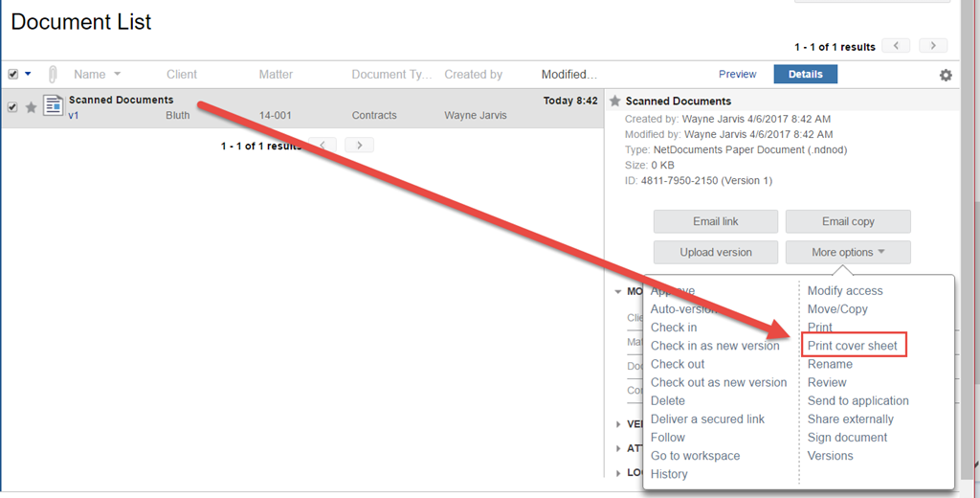Go to previous results page at top

pyautogui.click(x=896, y=46)
